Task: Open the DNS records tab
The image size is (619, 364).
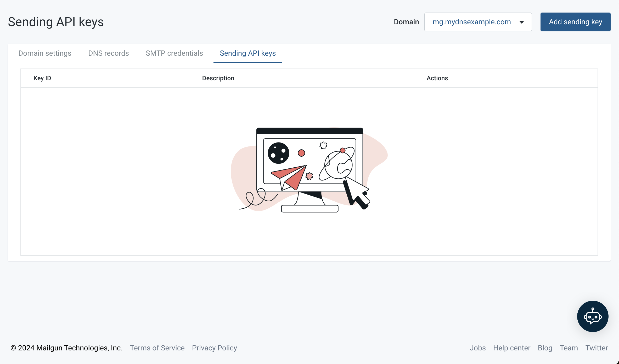Action: (108, 53)
